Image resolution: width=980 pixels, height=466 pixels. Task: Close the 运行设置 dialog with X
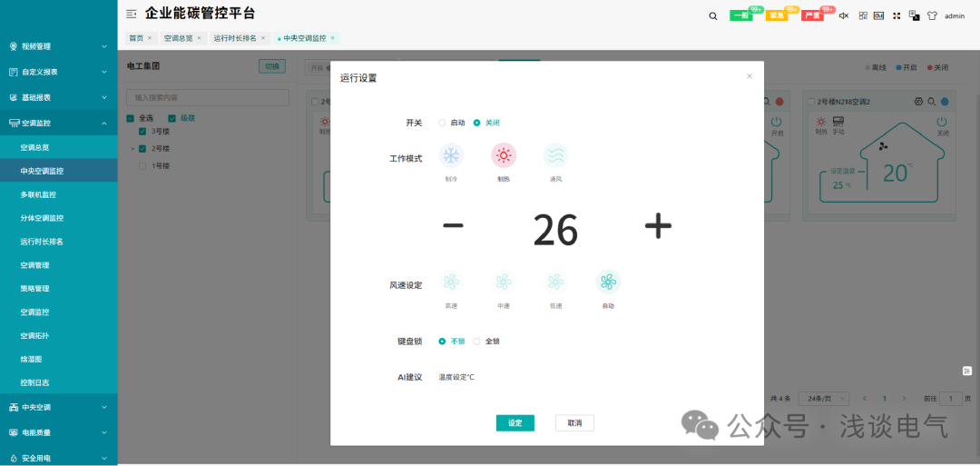750,76
